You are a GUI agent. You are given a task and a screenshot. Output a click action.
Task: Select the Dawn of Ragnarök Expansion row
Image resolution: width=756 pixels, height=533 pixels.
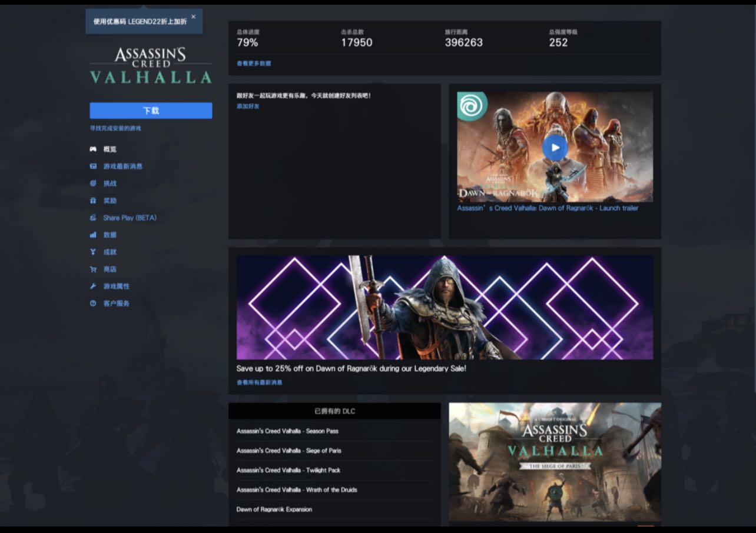click(x=334, y=509)
